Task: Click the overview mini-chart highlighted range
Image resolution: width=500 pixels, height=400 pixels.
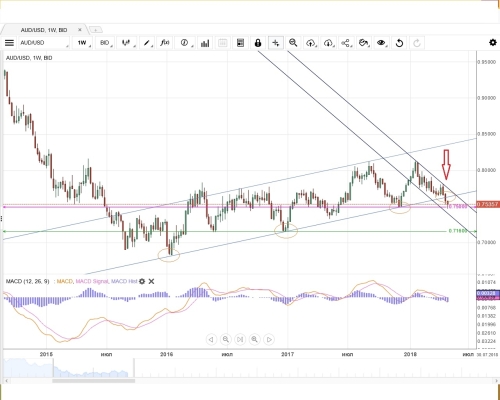Action: [94, 368]
